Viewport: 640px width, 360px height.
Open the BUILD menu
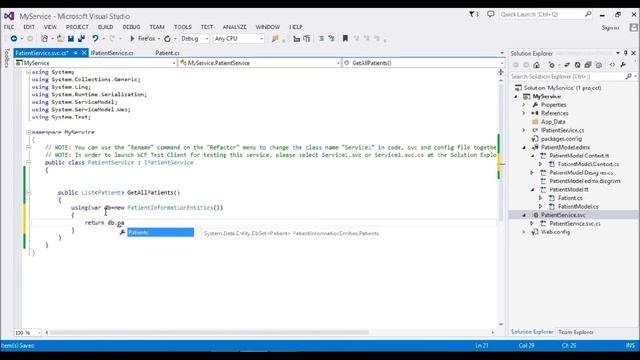[106, 27]
